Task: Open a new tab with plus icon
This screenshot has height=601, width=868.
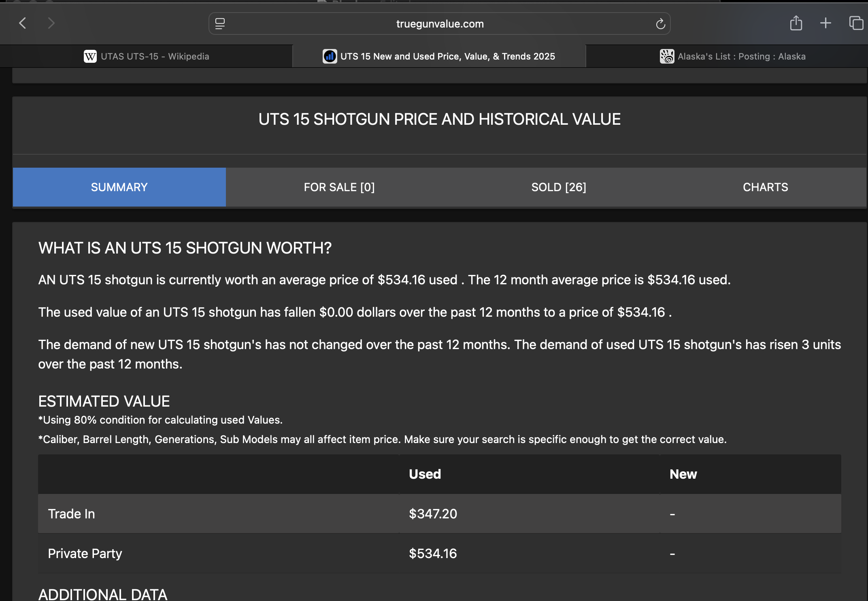Action: [x=825, y=23]
